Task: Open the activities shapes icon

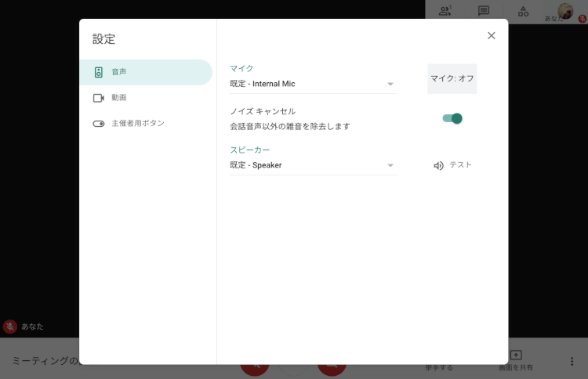Action: [523, 11]
